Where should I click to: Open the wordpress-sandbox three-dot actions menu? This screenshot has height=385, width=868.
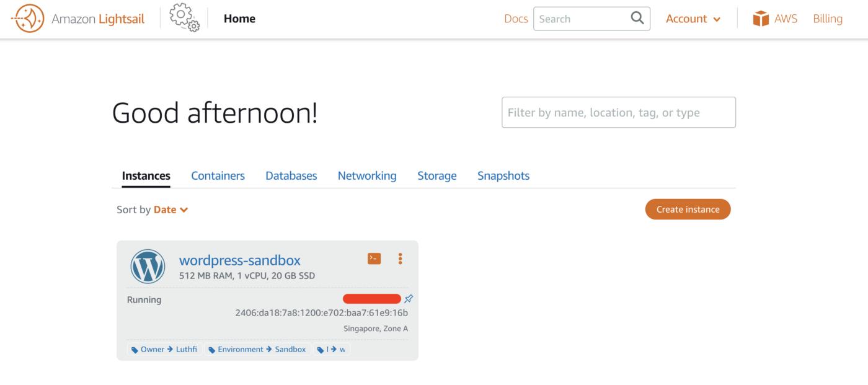click(x=400, y=259)
